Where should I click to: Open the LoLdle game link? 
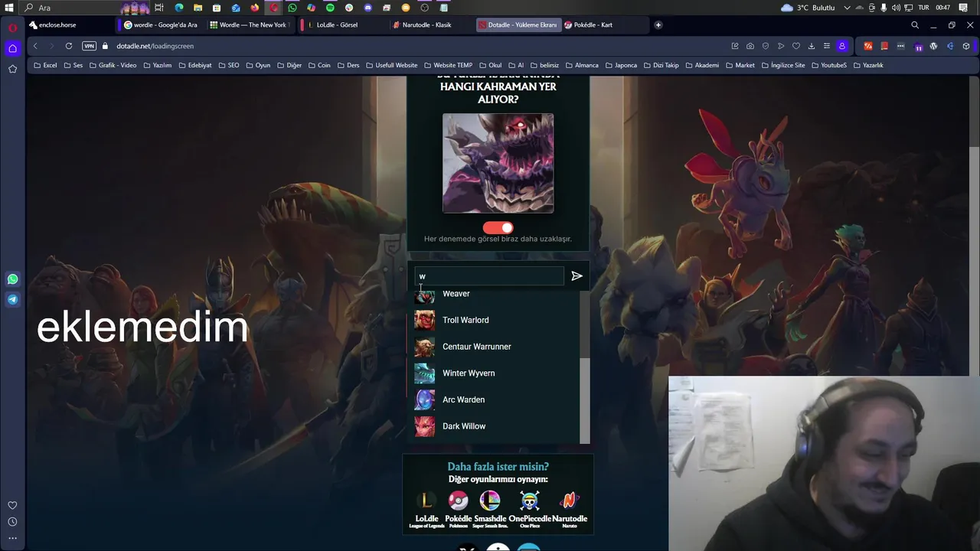pyautogui.click(x=426, y=510)
